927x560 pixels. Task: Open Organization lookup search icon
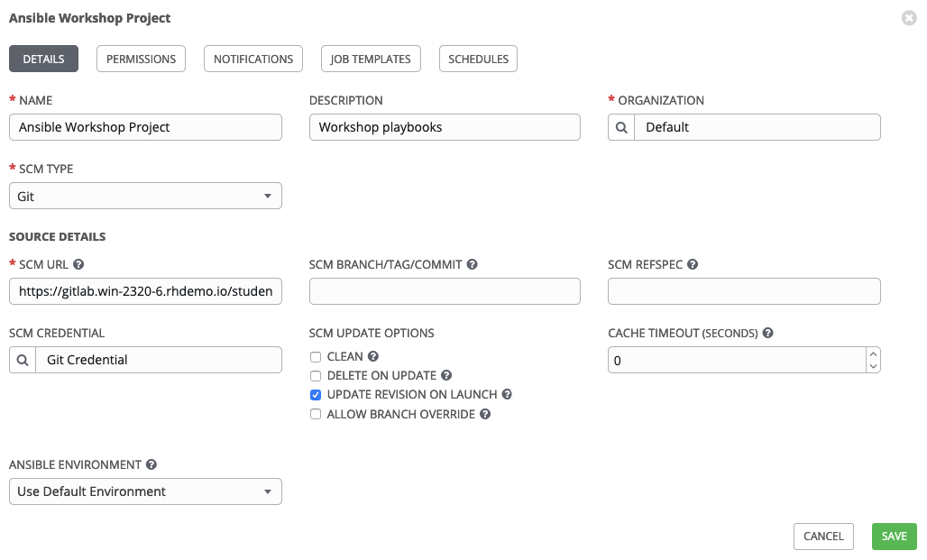621,127
